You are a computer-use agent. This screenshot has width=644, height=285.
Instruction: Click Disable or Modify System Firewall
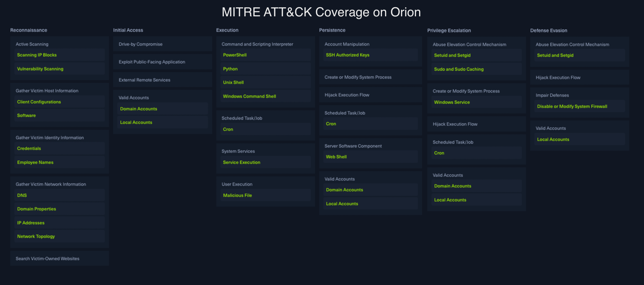click(572, 106)
